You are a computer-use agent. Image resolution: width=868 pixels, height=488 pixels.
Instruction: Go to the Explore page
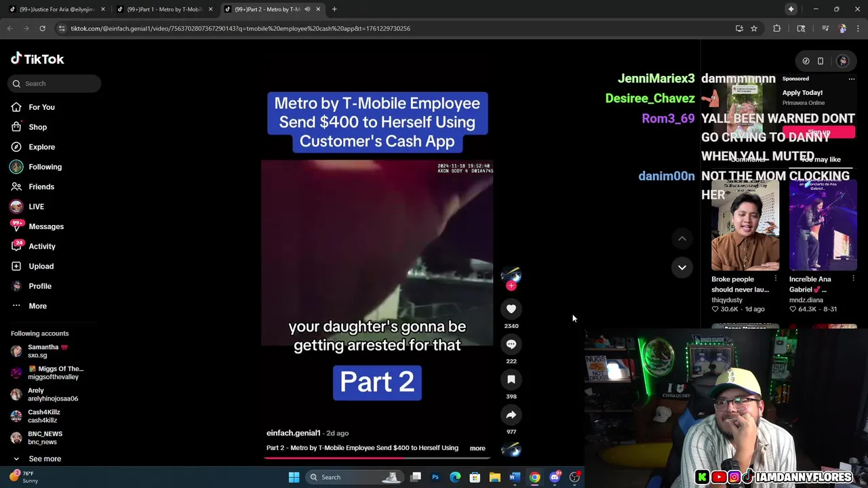point(42,147)
